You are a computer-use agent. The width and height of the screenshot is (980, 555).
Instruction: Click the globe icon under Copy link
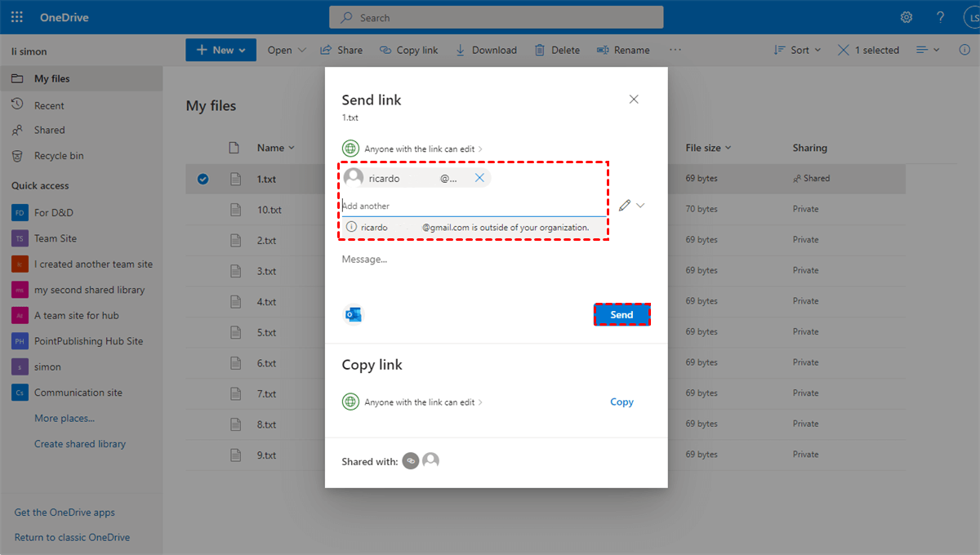pos(350,402)
